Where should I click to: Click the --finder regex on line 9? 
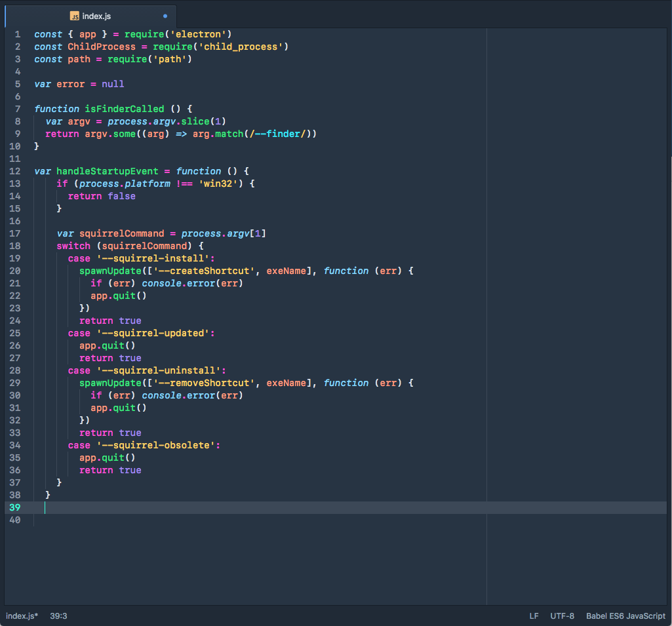tap(278, 134)
